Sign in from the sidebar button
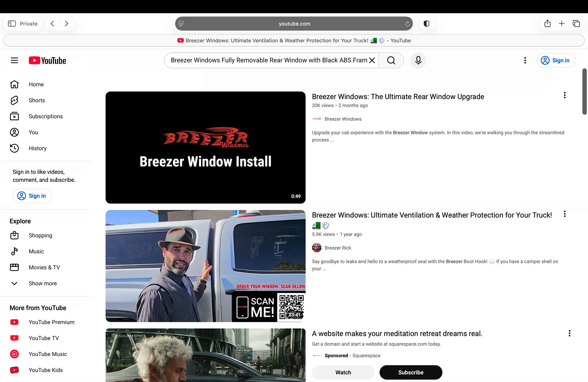This screenshot has height=382, width=588. [x=32, y=196]
